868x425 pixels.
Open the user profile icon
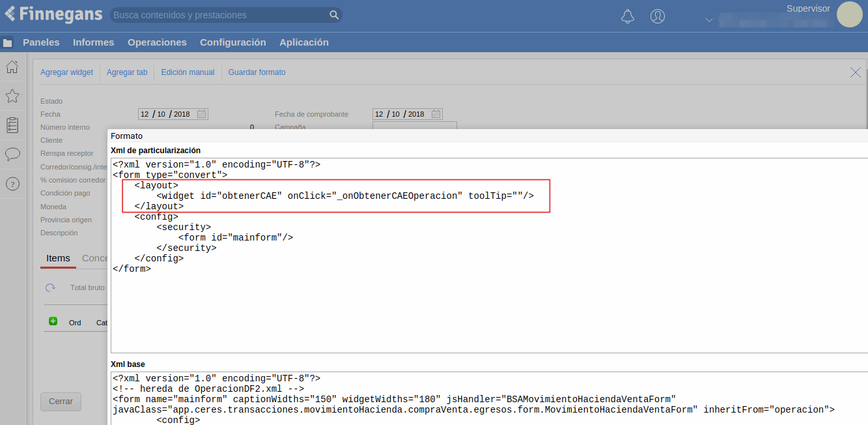[x=658, y=16]
